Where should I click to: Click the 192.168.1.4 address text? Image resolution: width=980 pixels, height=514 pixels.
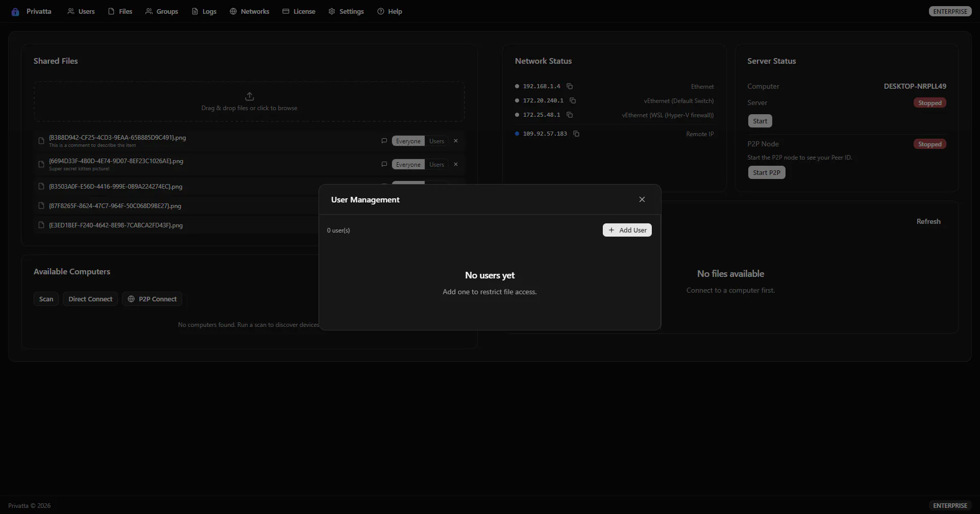[x=542, y=86]
